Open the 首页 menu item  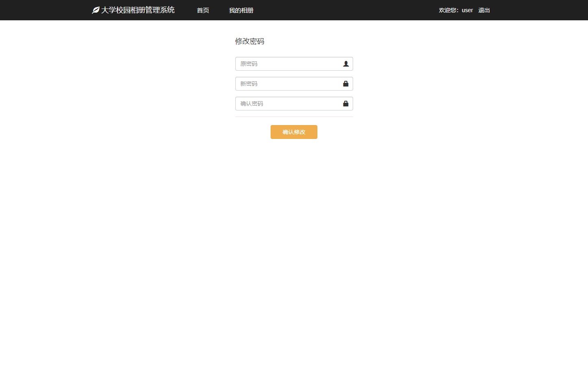202,10
